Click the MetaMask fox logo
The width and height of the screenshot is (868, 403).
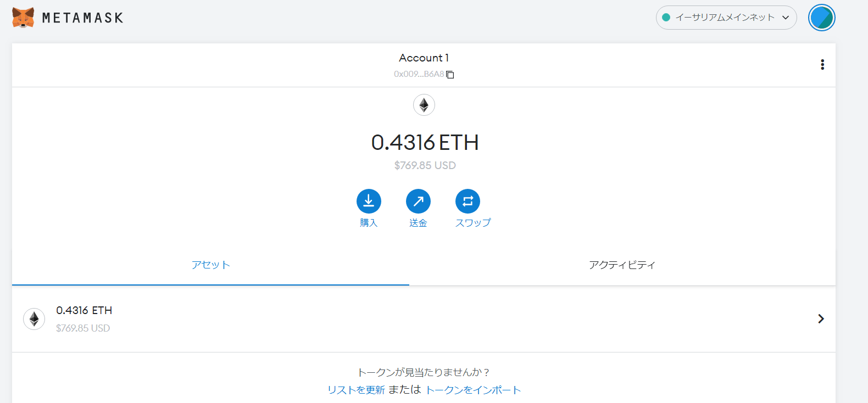coord(23,18)
